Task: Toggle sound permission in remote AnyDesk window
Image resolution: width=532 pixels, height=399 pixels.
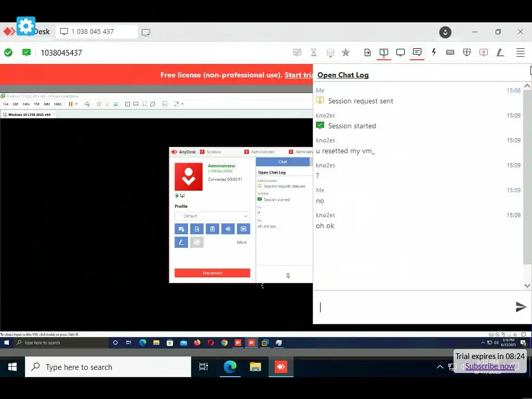Action: (228, 229)
